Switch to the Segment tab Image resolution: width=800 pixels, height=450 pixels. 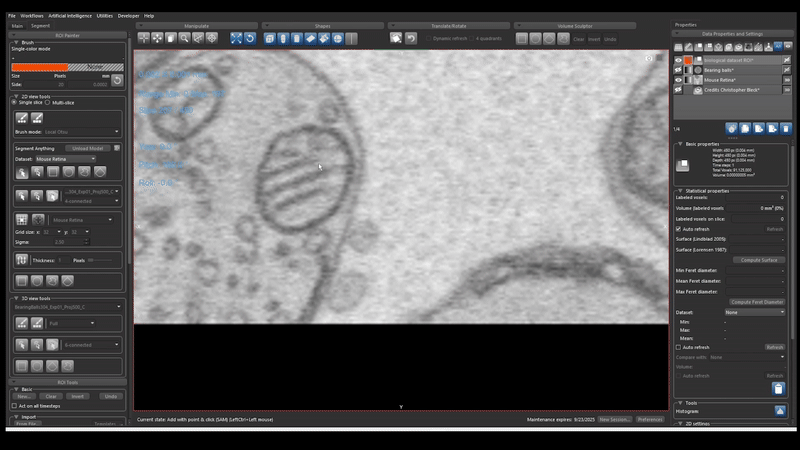pyautogui.click(x=40, y=26)
